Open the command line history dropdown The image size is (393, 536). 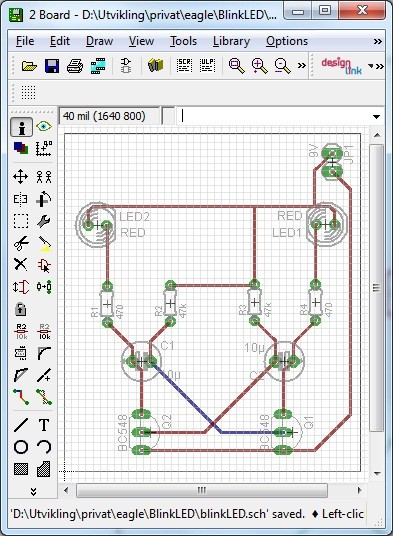376,117
